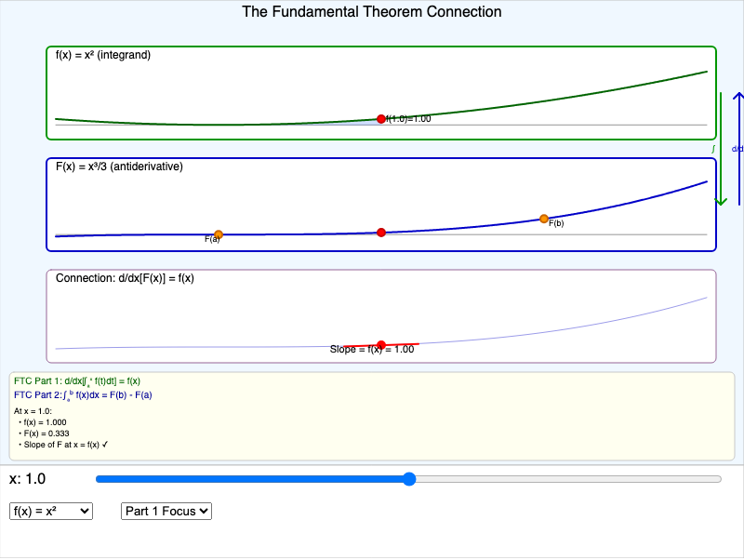The width and height of the screenshot is (744, 560).
Task: Click the red point in the Connection panel
Action: pyautogui.click(x=381, y=342)
